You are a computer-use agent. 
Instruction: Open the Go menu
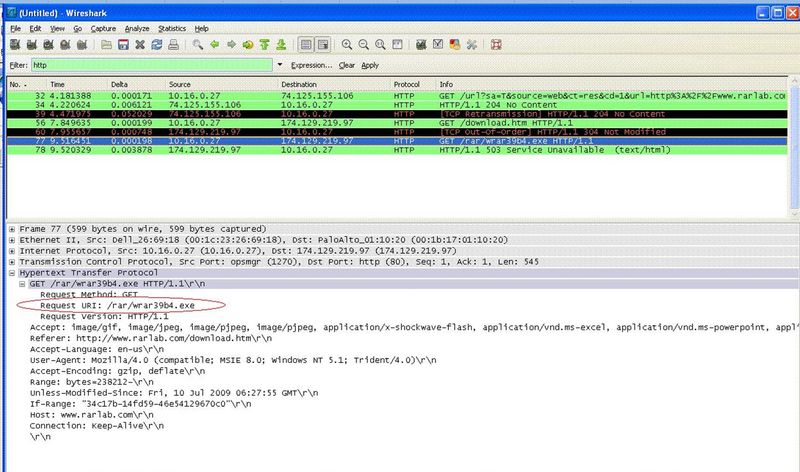[78, 29]
